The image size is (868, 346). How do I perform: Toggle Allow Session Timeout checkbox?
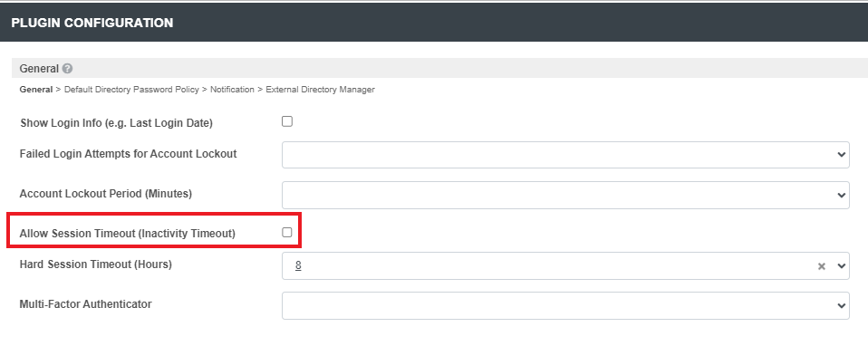pos(286,233)
